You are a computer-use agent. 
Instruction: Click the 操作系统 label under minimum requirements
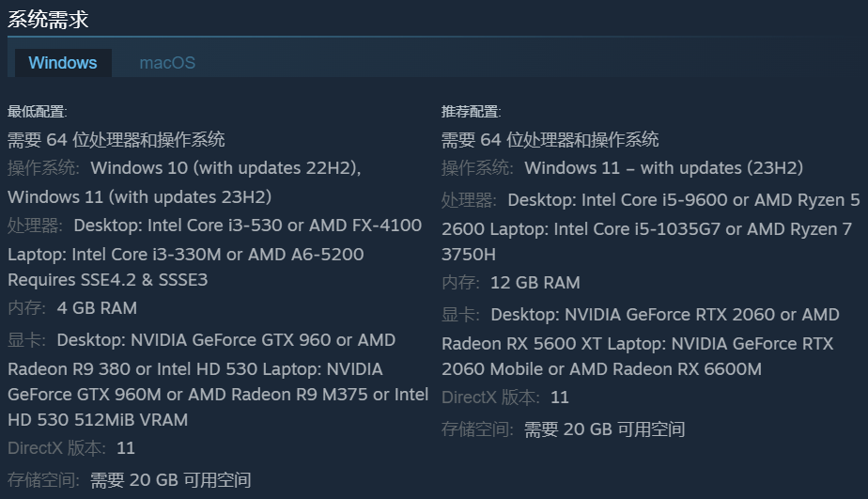click(44, 168)
